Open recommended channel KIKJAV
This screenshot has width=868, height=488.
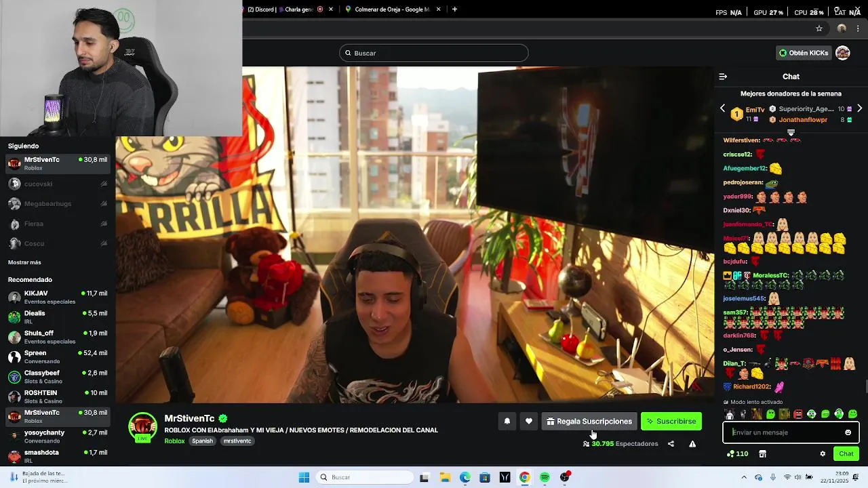click(58, 297)
